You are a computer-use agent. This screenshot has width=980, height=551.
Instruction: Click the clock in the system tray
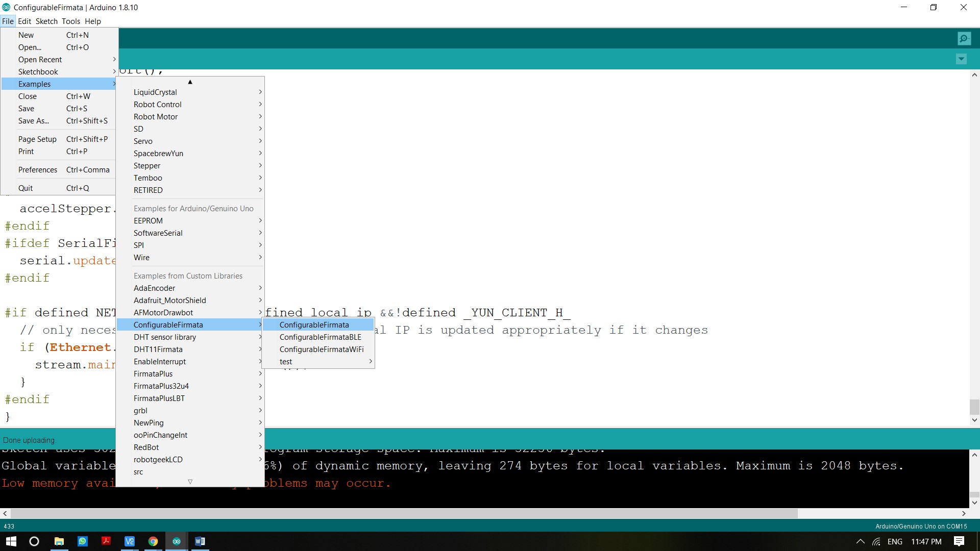point(927,541)
